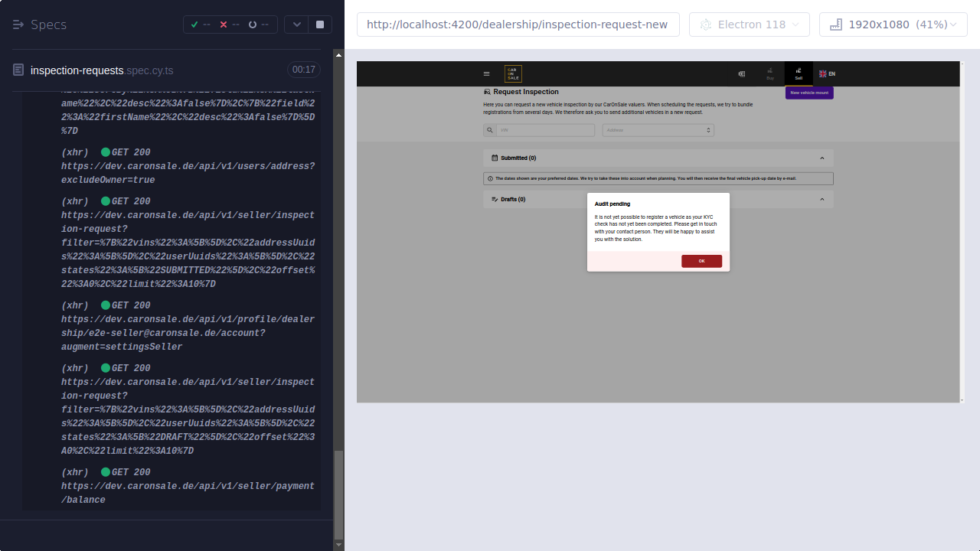This screenshot has height=551, width=980.
Task: Collapse the Submitted (0) section
Action: [823, 158]
